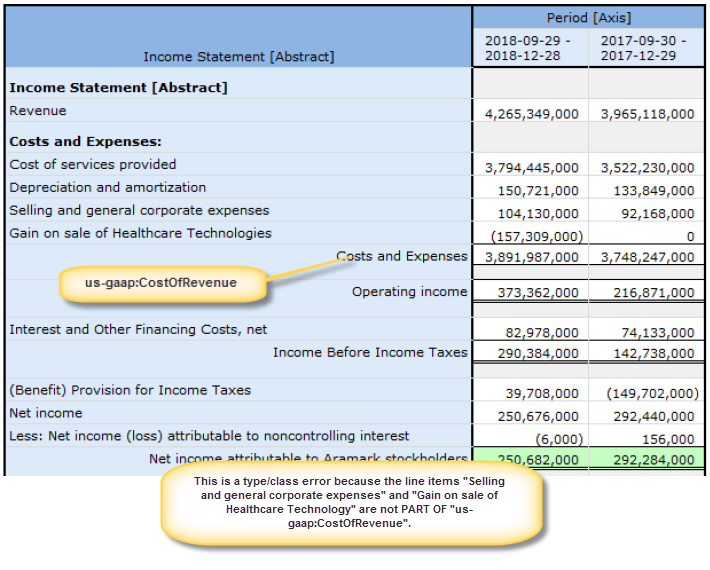Click value 39,708,000
Image resolution: width=710 pixels, height=570 pixels.
(542, 393)
